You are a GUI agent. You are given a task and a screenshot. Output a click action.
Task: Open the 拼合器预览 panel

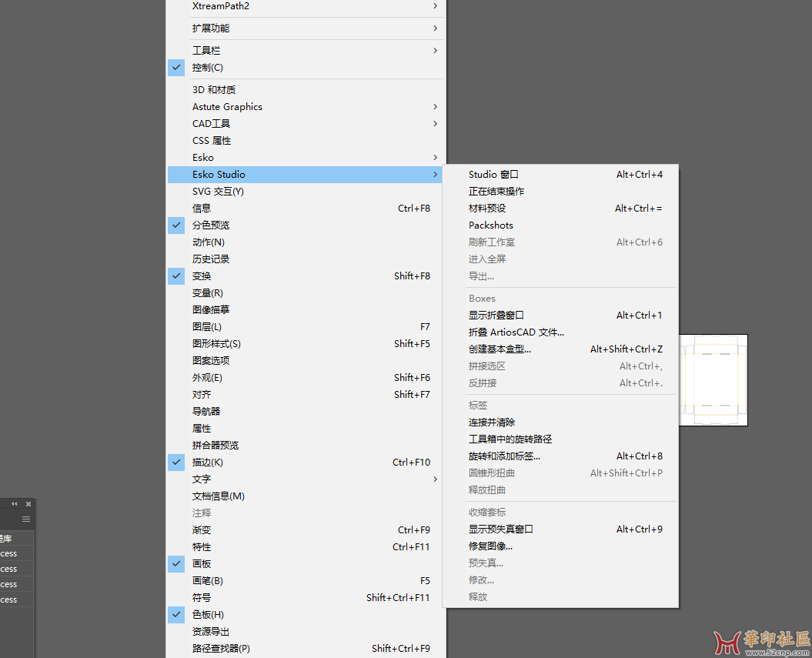(x=306, y=446)
